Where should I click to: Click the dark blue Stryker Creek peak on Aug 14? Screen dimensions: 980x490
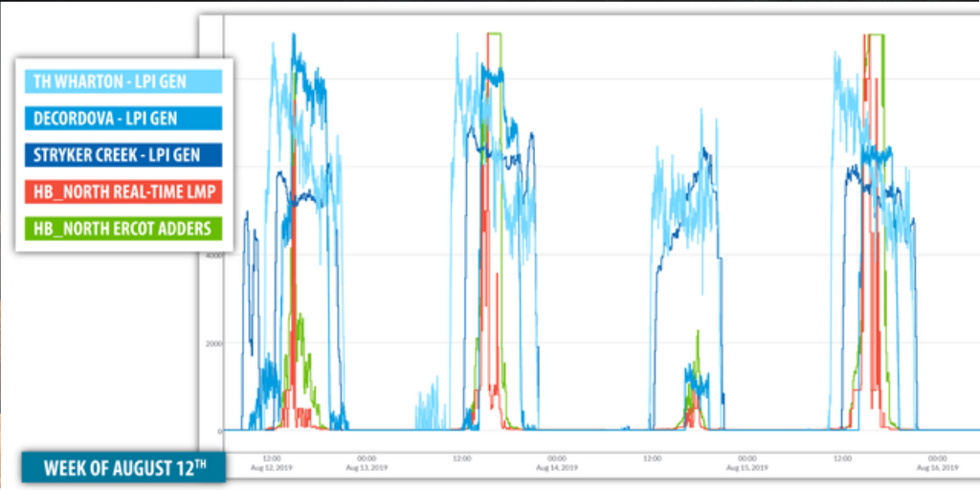[705, 153]
